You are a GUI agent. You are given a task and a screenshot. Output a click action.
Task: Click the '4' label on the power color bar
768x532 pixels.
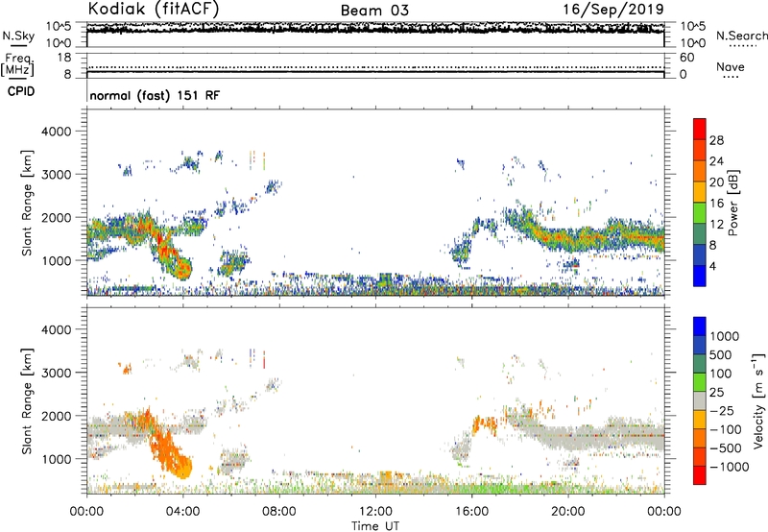coord(713,266)
